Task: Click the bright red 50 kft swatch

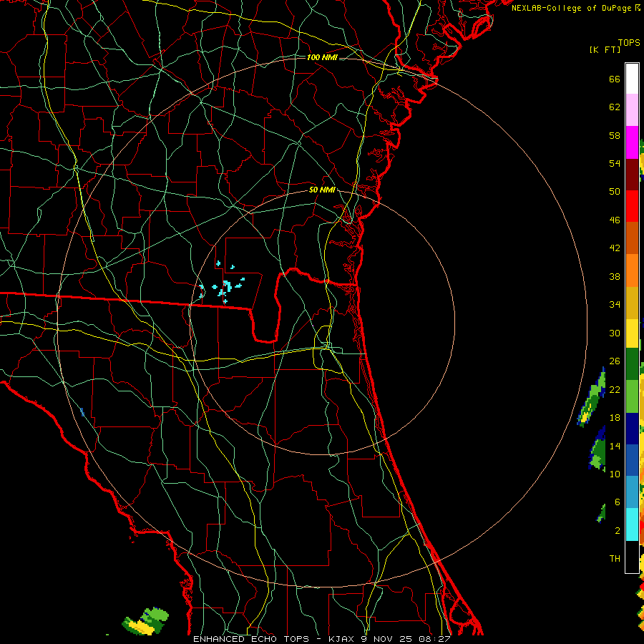Action: click(632, 206)
